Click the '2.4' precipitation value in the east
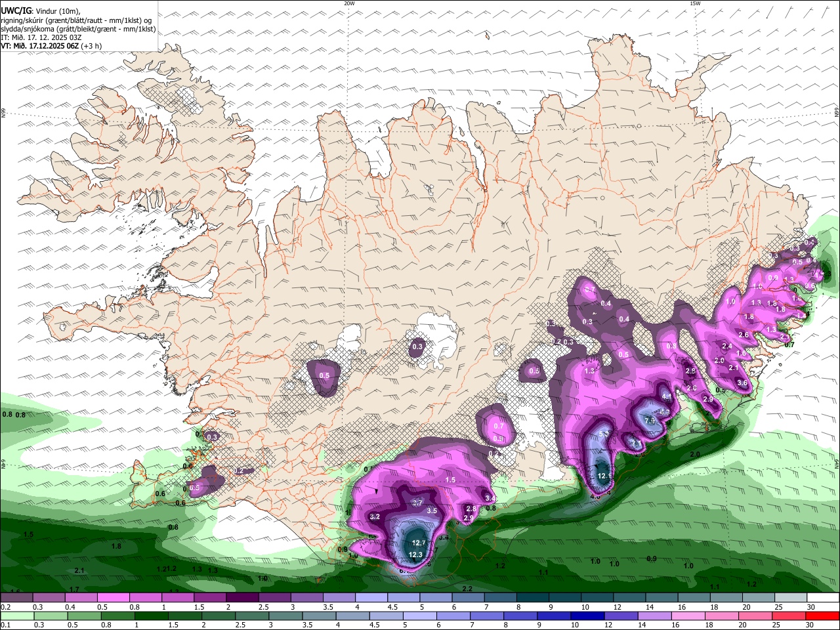 [727, 346]
